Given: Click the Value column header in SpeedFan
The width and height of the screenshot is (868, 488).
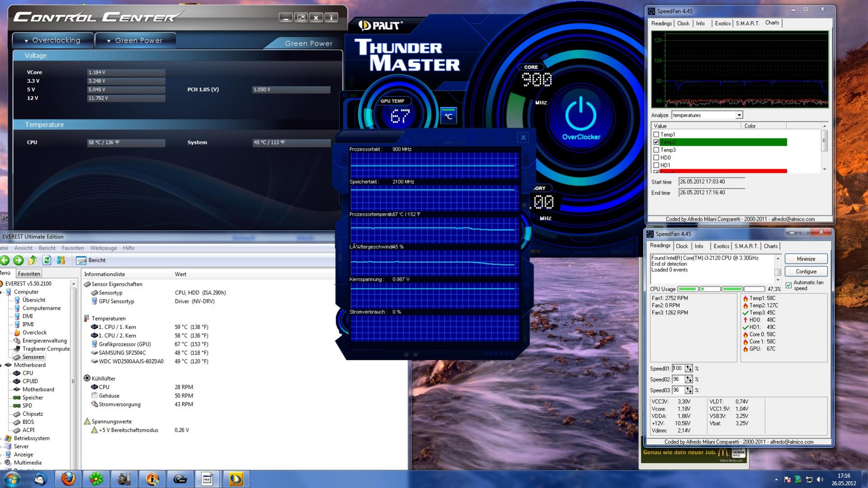Looking at the screenshot, I should point(696,126).
